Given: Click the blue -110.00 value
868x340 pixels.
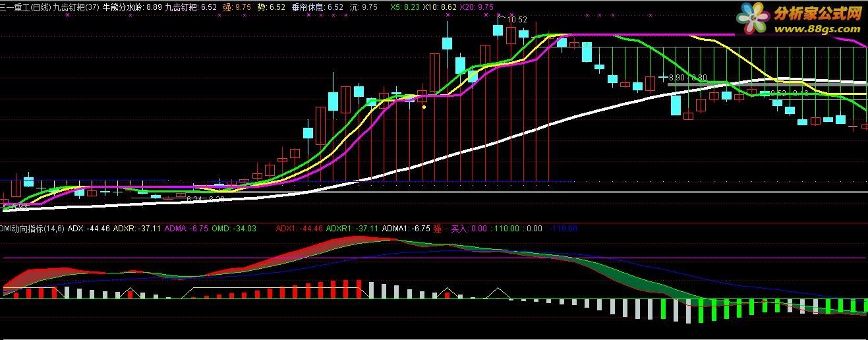Looking at the screenshot, I should [563, 229].
